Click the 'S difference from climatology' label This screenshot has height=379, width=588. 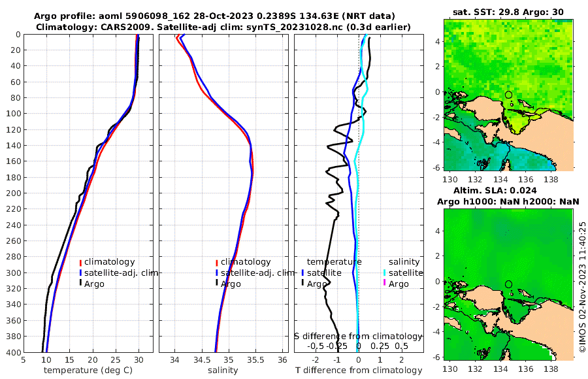click(358, 336)
